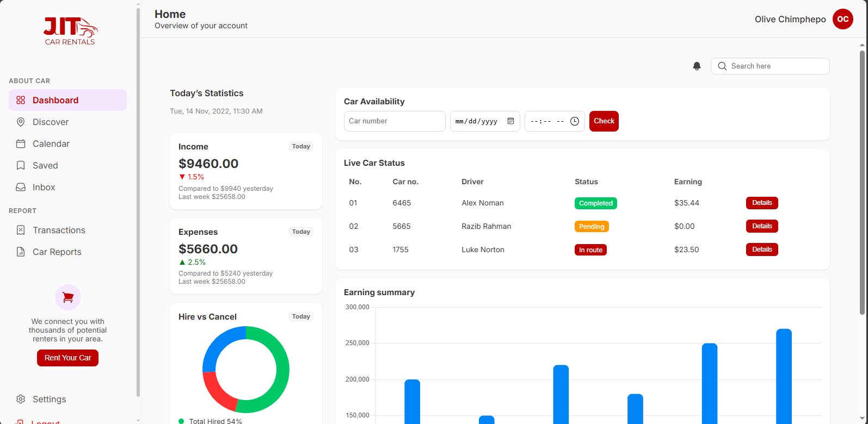Select Saved in the sidebar
Viewport: 868px width, 424px height.
[x=67, y=165]
